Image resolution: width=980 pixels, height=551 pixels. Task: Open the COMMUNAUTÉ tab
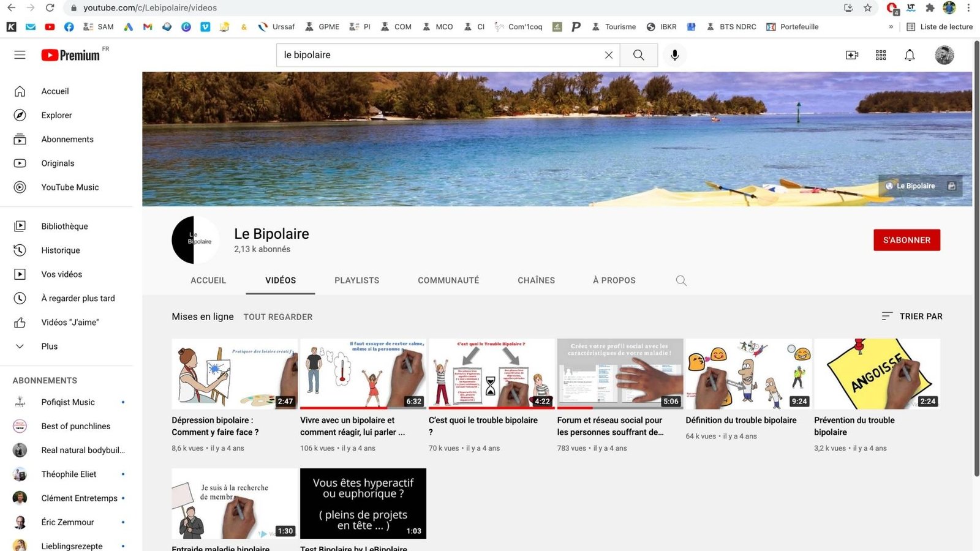click(x=448, y=280)
